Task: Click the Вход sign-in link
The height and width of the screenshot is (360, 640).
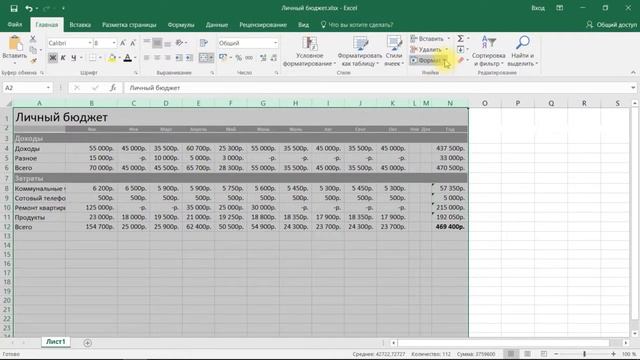Action: point(538,8)
